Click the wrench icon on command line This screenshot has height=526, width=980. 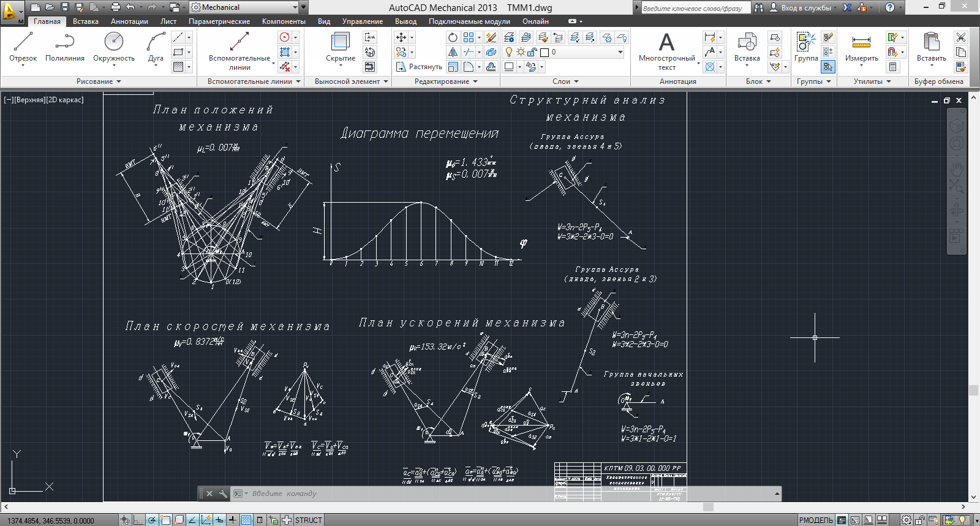tap(223, 494)
